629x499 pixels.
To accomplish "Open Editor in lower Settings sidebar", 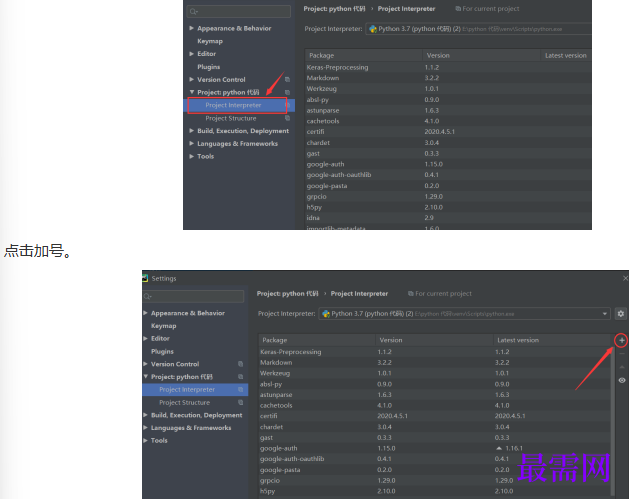I will [x=160, y=339].
